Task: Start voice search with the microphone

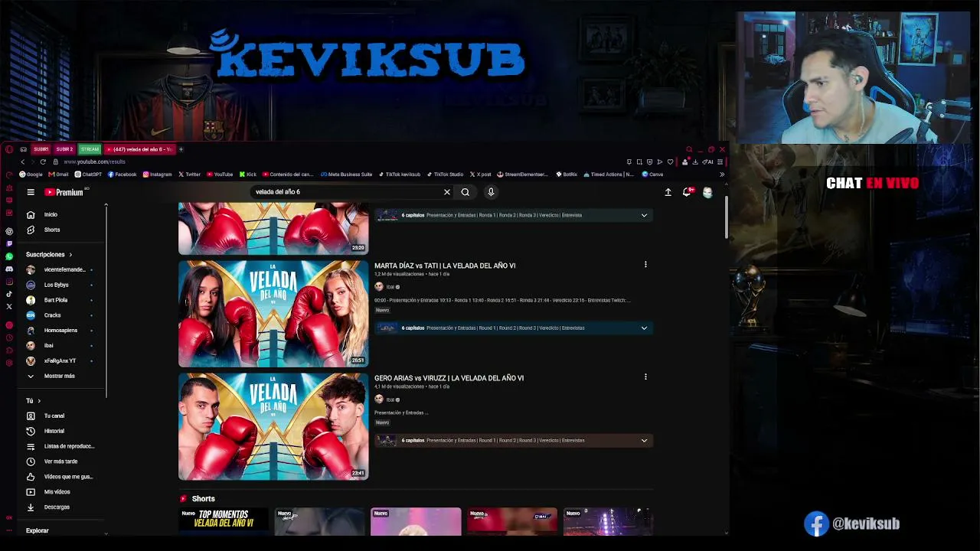Action: (491, 192)
